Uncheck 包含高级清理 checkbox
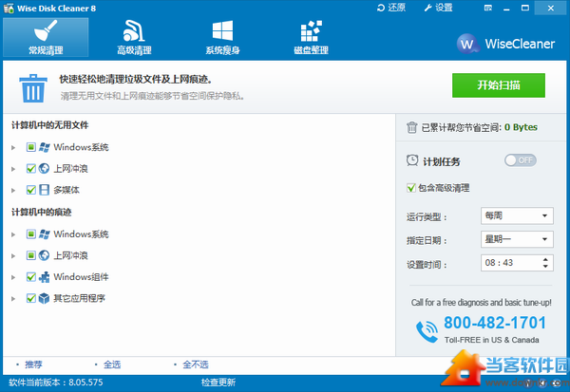The image size is (570, 392). point(411,188)
